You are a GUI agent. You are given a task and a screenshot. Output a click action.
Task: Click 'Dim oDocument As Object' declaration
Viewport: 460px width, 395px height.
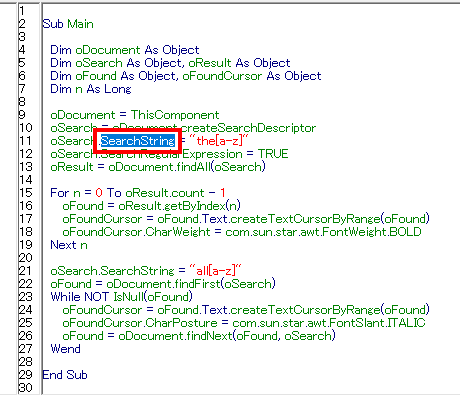(125, 50)
